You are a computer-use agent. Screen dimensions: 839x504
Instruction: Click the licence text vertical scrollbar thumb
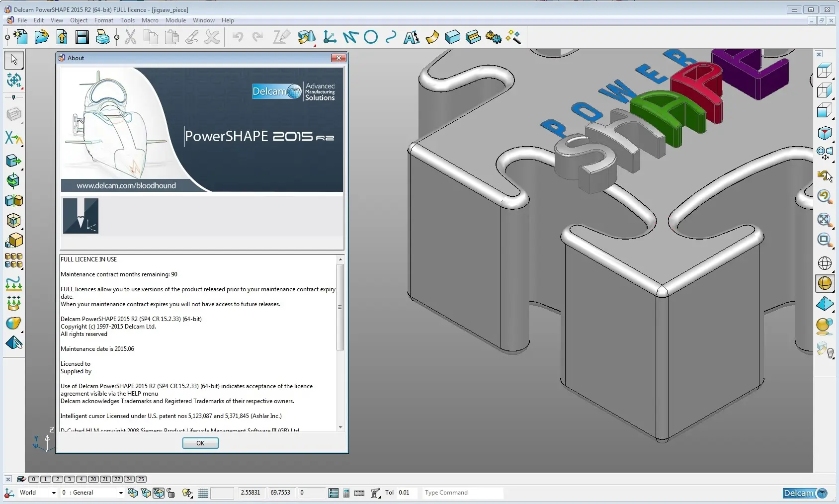[340, 307]
